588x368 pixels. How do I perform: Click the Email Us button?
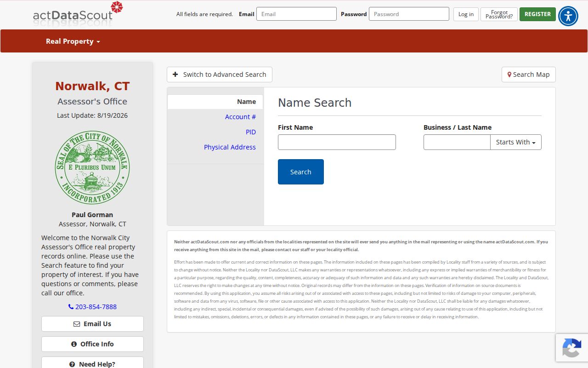pos(92,324)
